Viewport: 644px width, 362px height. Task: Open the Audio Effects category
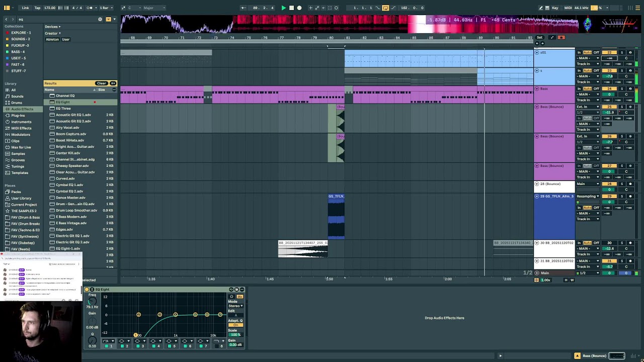(x=22, y=109)
